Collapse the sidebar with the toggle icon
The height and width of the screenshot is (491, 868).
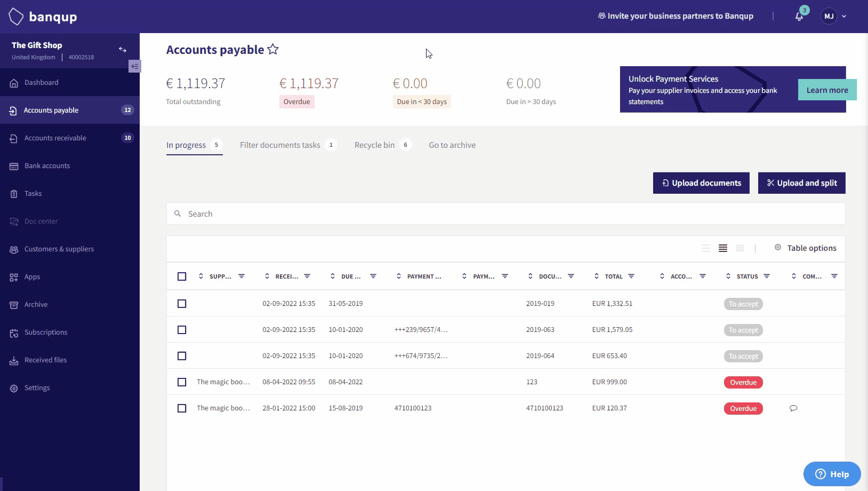[134, 66]
